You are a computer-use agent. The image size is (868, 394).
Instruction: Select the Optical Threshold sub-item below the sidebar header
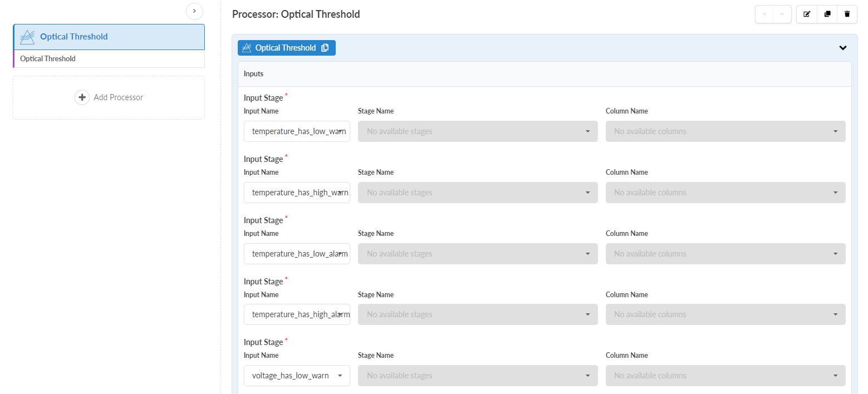click(109, 58)
